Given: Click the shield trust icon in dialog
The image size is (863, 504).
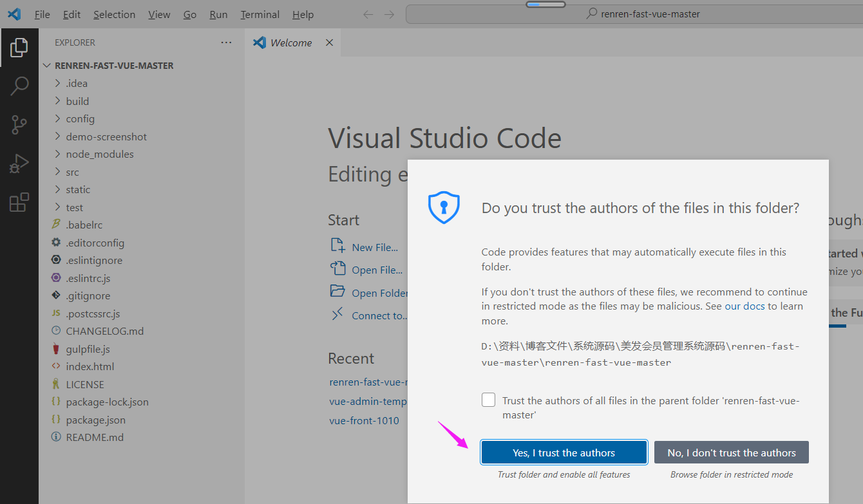Looking at the screenshot, I should coord(444,207).
